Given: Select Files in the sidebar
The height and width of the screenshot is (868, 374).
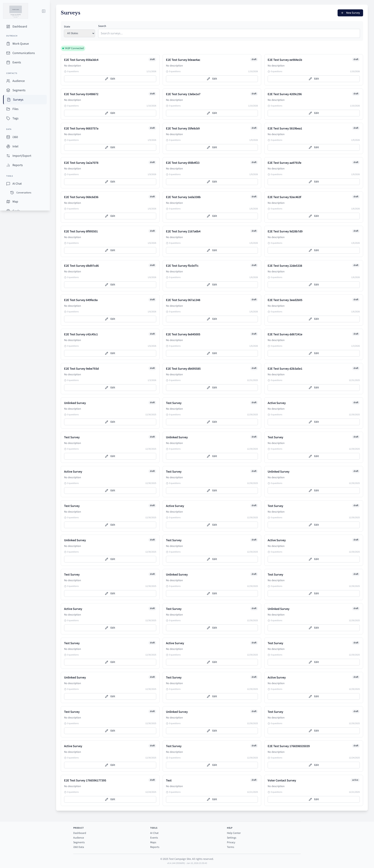Looking at the screenshot, I should (15, 109).
